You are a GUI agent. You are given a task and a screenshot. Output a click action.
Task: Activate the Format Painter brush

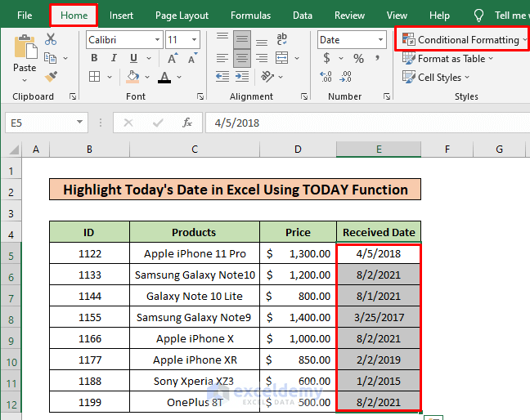point(51,77)
